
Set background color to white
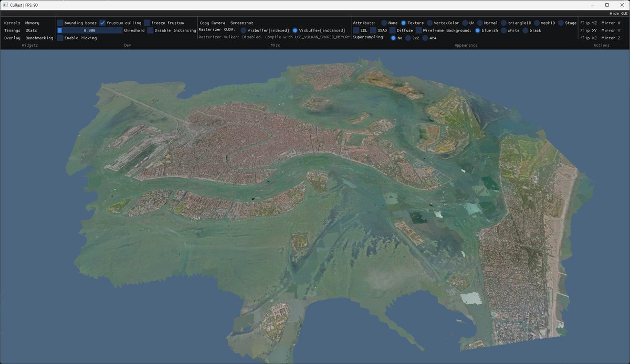[504, 30]
